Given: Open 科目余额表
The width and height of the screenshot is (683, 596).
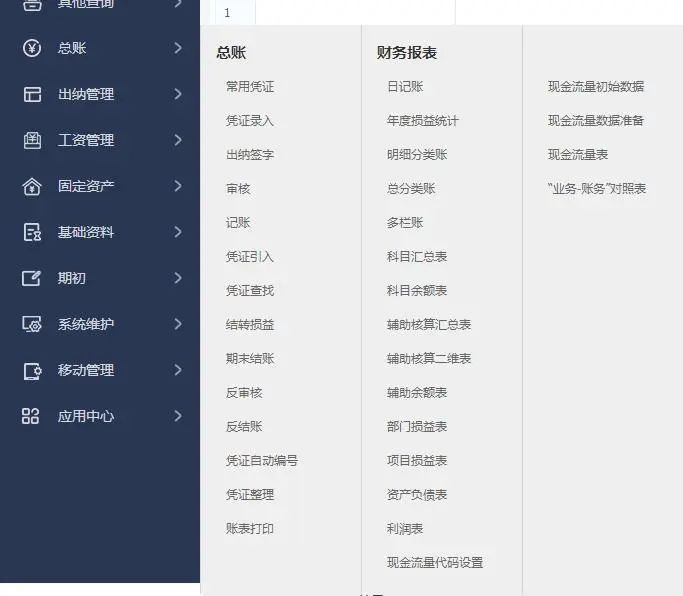Looking at the screenshot, I should [x=417, y=291].
